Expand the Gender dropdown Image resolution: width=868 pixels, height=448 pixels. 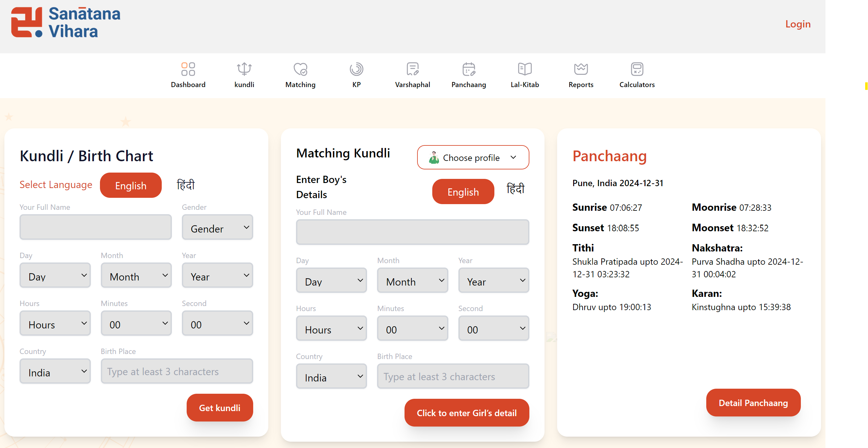217,227
